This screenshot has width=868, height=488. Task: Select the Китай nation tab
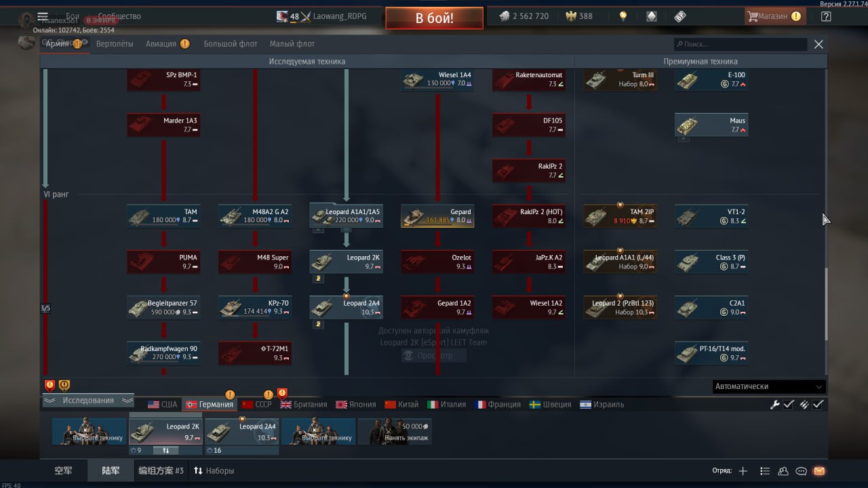pos(401,405)
